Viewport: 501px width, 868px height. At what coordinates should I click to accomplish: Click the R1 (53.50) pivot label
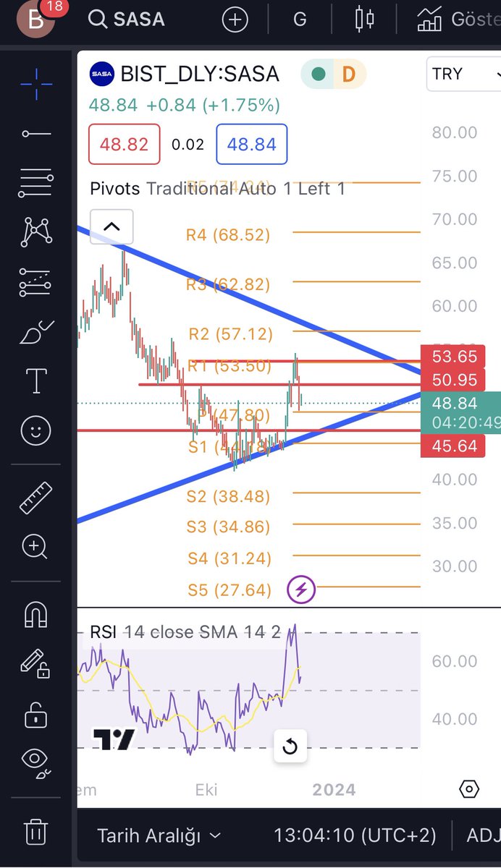(x=230, y=365)
